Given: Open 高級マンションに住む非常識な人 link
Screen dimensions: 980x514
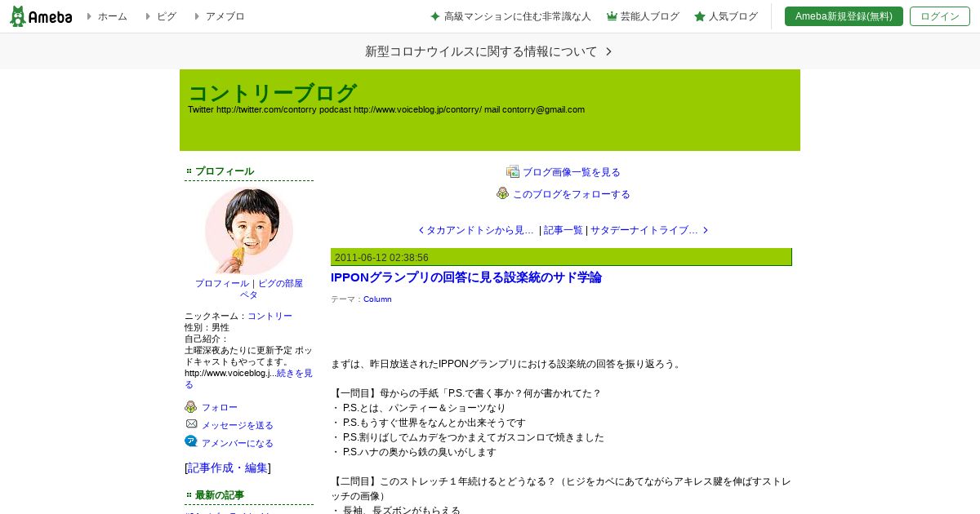Looking at the screenshot, I should (x=518, y=16).
